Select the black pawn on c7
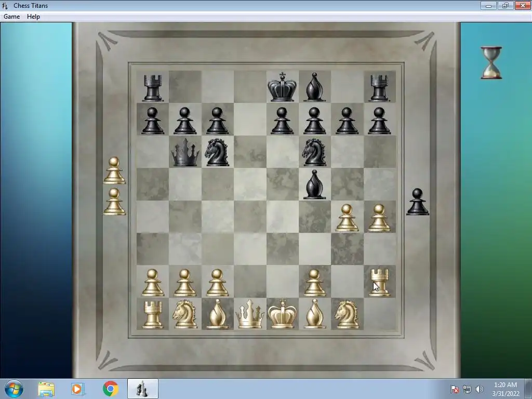 (217, 121)
